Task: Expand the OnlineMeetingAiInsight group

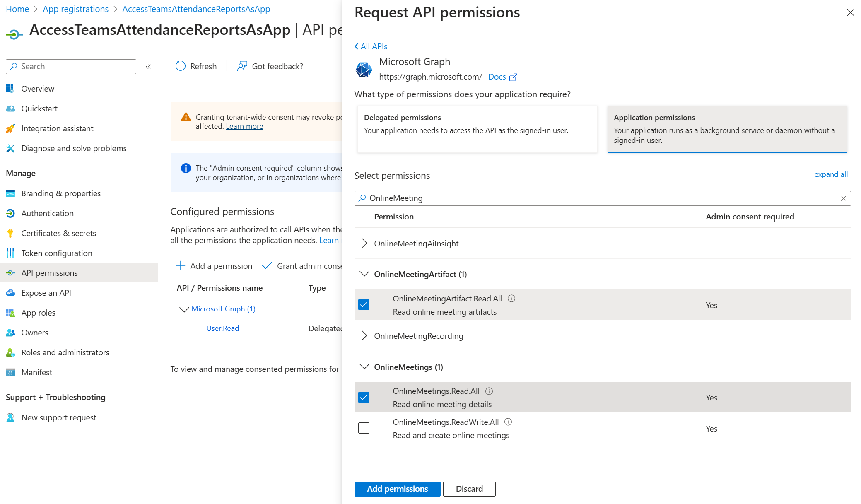Action: 364,244
